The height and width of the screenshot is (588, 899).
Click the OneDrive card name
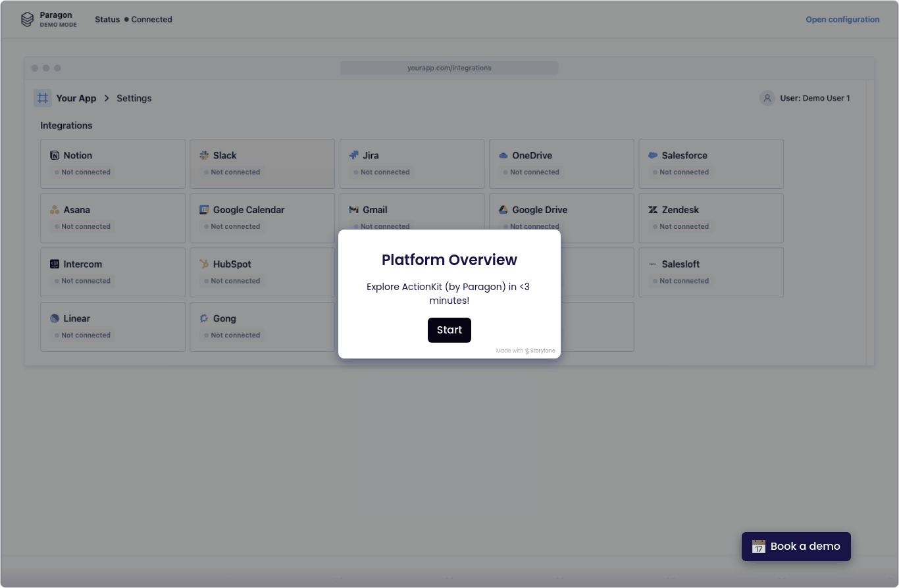[x=532, y=156]
